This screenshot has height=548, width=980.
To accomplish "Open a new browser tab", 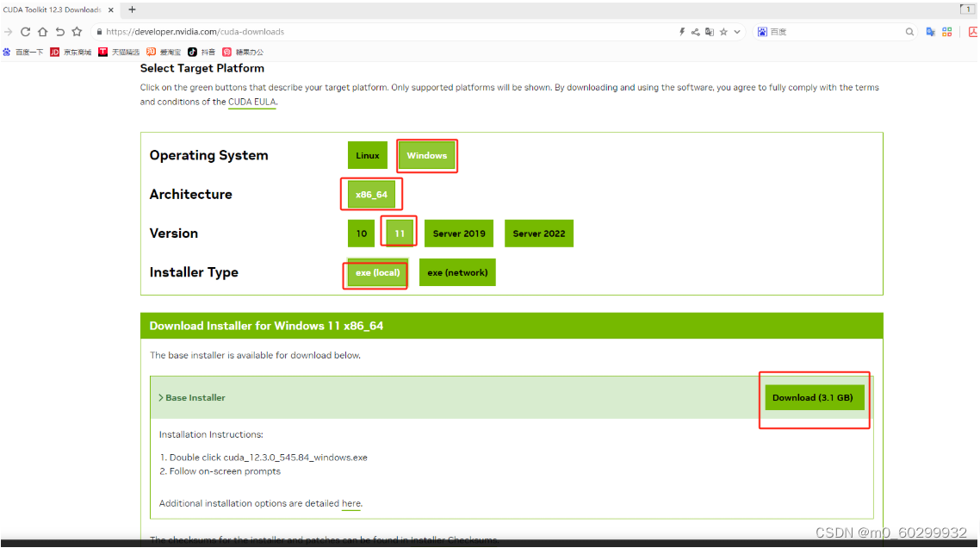I will coord(132,9).
